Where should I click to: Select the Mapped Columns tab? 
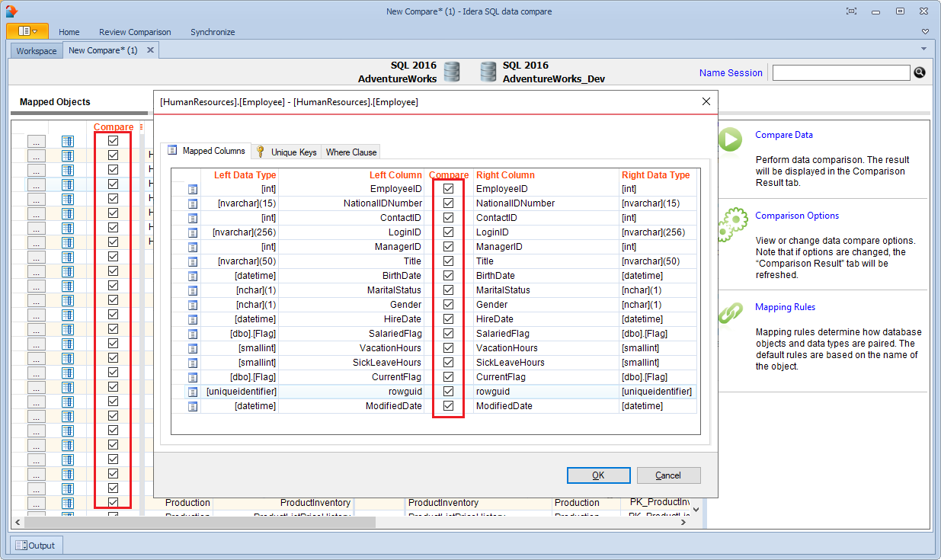[x=206, y=151]
